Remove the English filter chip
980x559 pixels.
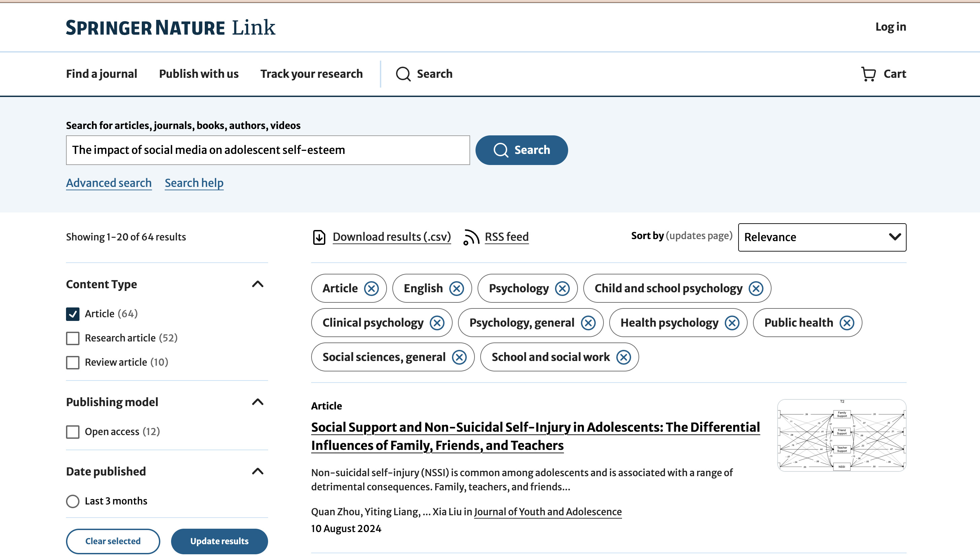(456, 288)
